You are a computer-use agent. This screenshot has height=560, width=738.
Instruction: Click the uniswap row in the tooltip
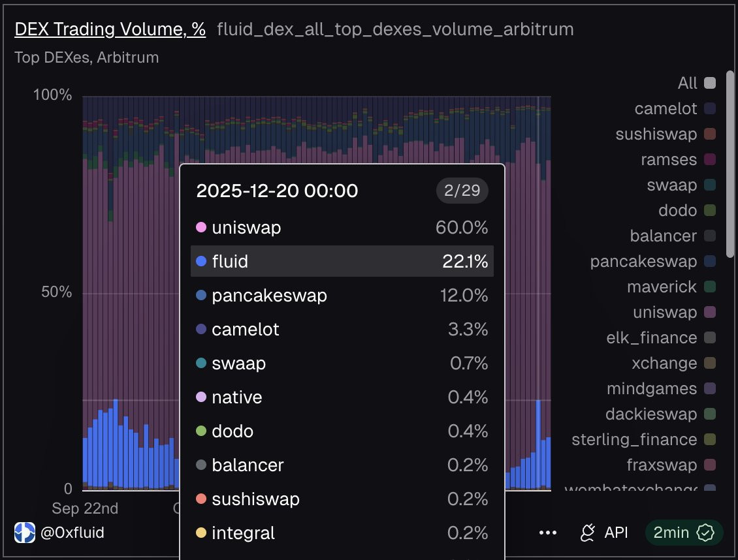342,228
